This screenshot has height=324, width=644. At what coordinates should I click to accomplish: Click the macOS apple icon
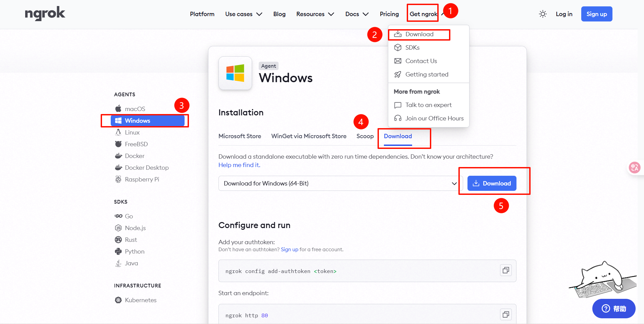(x=118, y=109)
